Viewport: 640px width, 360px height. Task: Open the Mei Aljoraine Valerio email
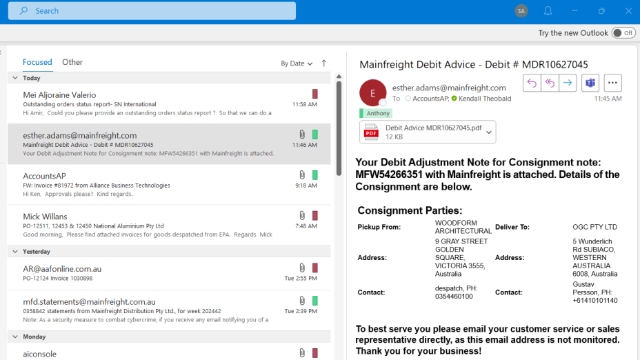(x=169, y=103)
